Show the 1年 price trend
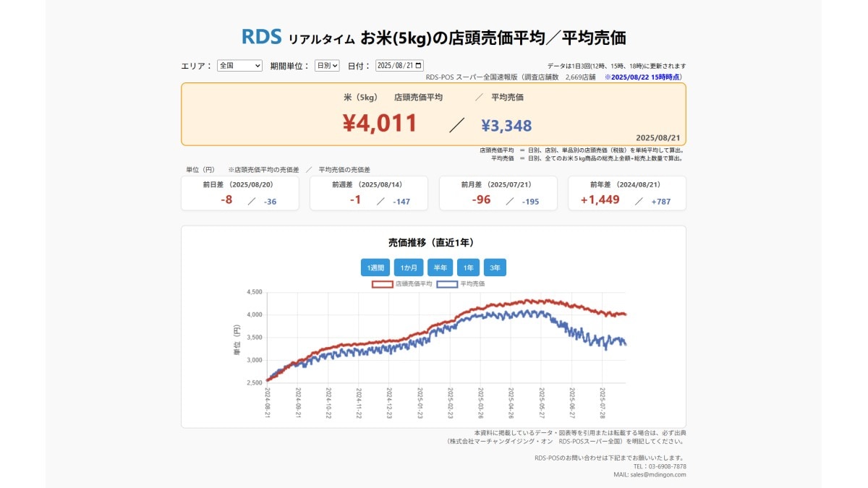868x488 pixels. click(468, 267)
